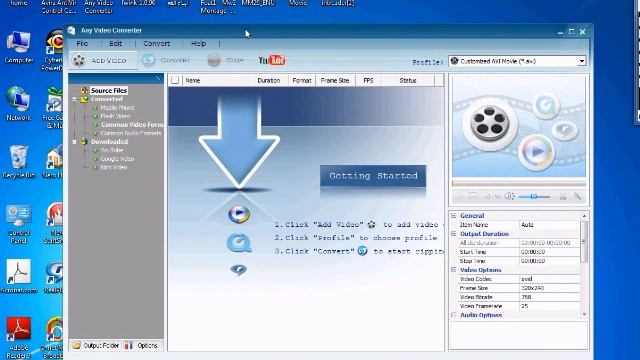This screenshot has width=640, height=360.
Task: Select YouTube under Downloaded
Action: (111, 150)
